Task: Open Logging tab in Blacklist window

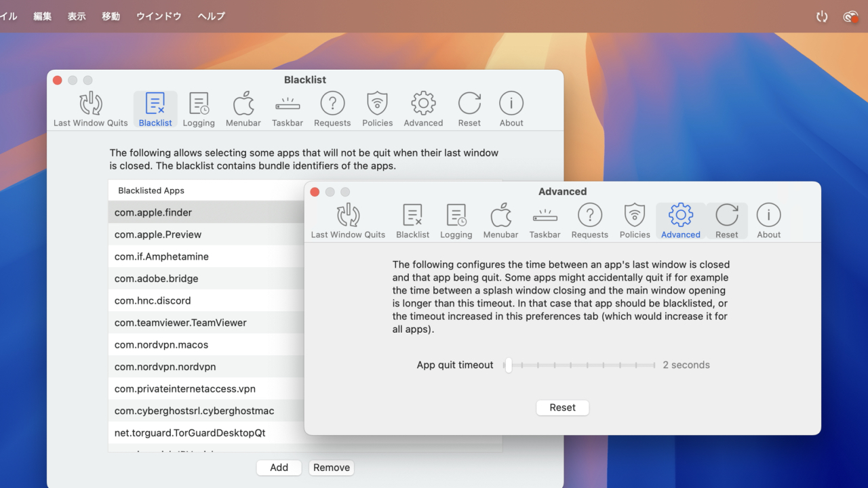Action: tap(199, 110)
